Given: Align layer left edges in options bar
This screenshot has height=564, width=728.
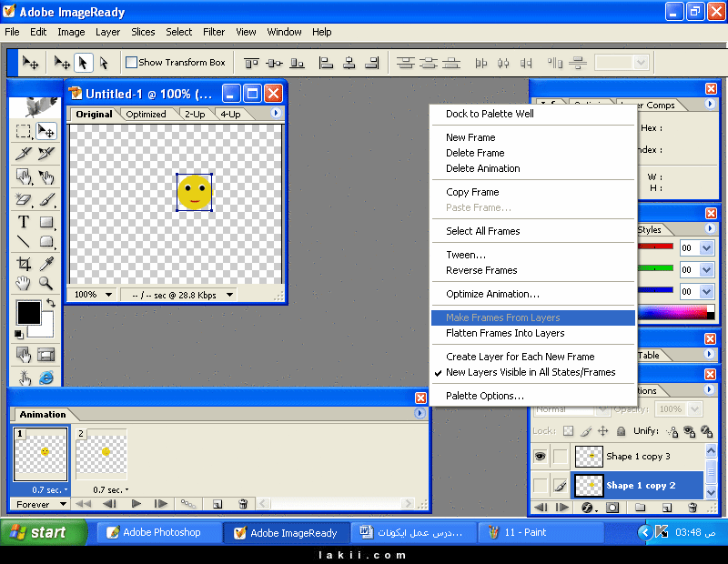Looking at the screenshot, I should click(x=326, y=63).
